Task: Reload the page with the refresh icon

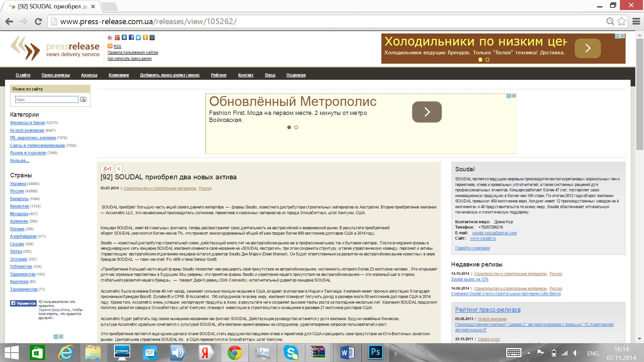Action: click(x=38, y=21)
